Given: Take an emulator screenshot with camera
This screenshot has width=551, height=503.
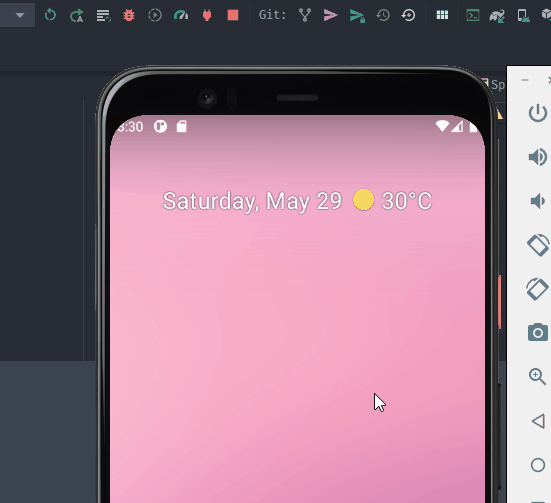Looking at the screenshot, I should [538, 332].
